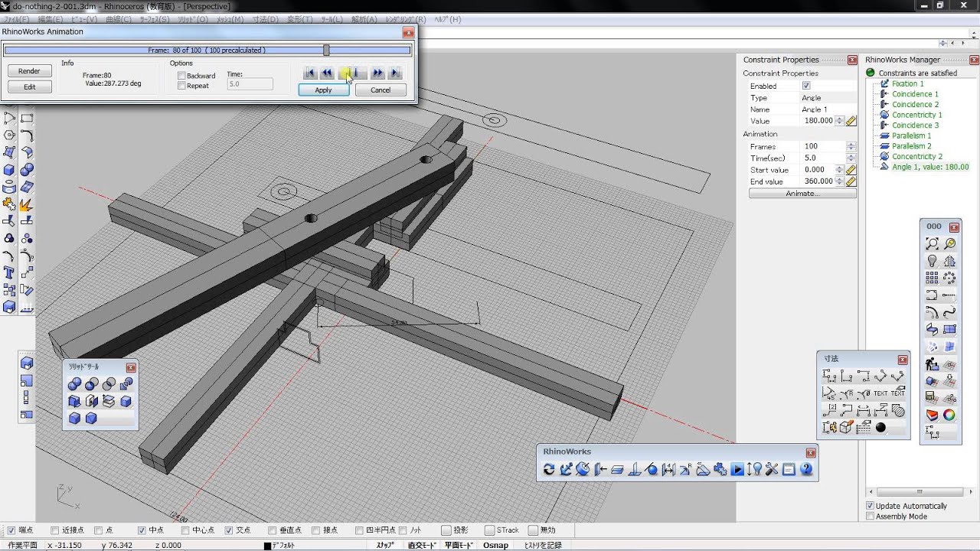Enable the Backward option checkbox
Screen dimensions: 980x551
[181, 76]
